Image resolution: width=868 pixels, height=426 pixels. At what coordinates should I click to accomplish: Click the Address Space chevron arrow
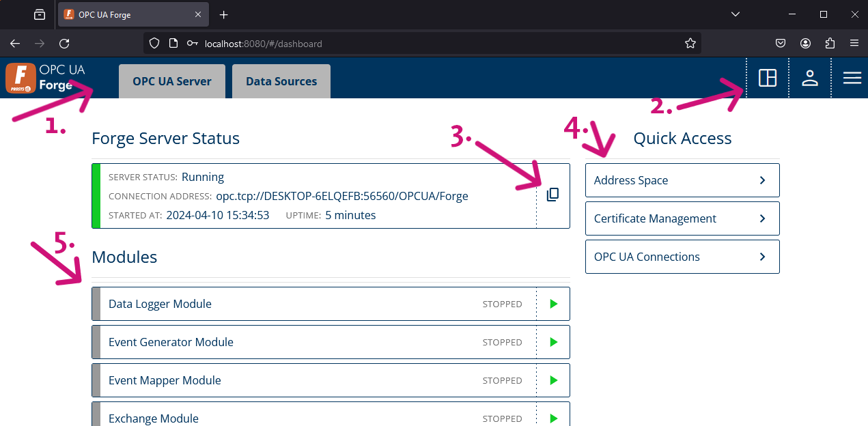point(763,180)
